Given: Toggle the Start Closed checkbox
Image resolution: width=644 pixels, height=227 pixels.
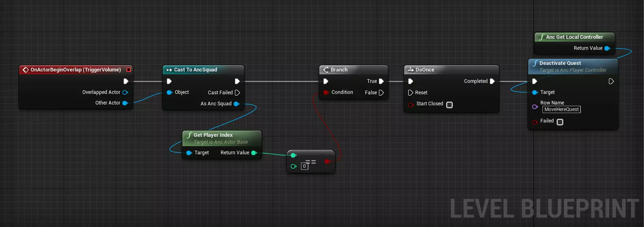Looking at the screenshot, I should pyautogui.click(x=449, y=105).
